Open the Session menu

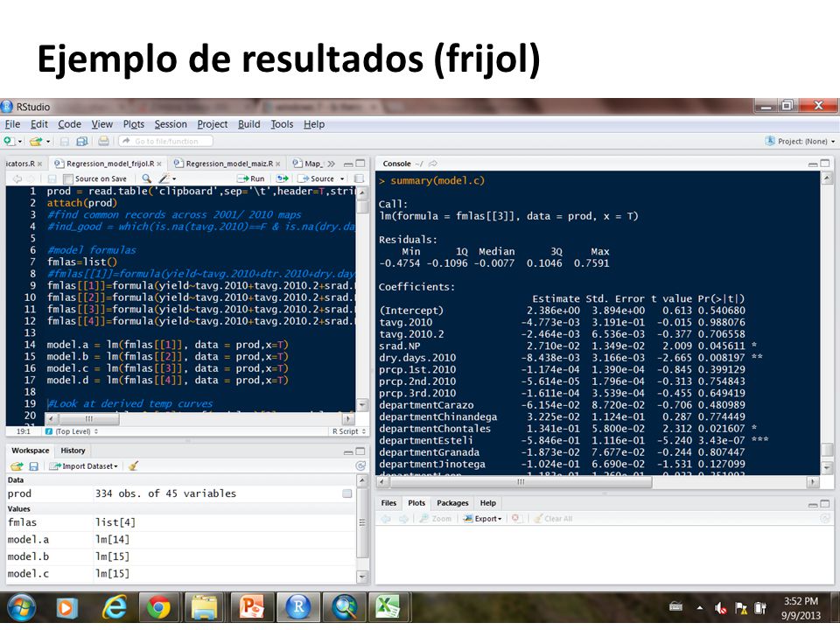pos(171,124)
